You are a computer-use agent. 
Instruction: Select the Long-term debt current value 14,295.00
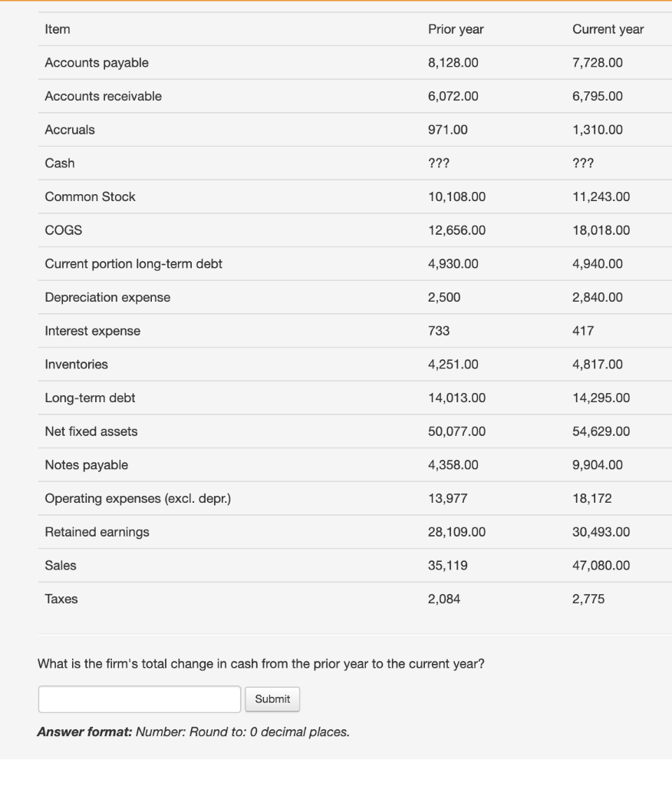(598, 398)
